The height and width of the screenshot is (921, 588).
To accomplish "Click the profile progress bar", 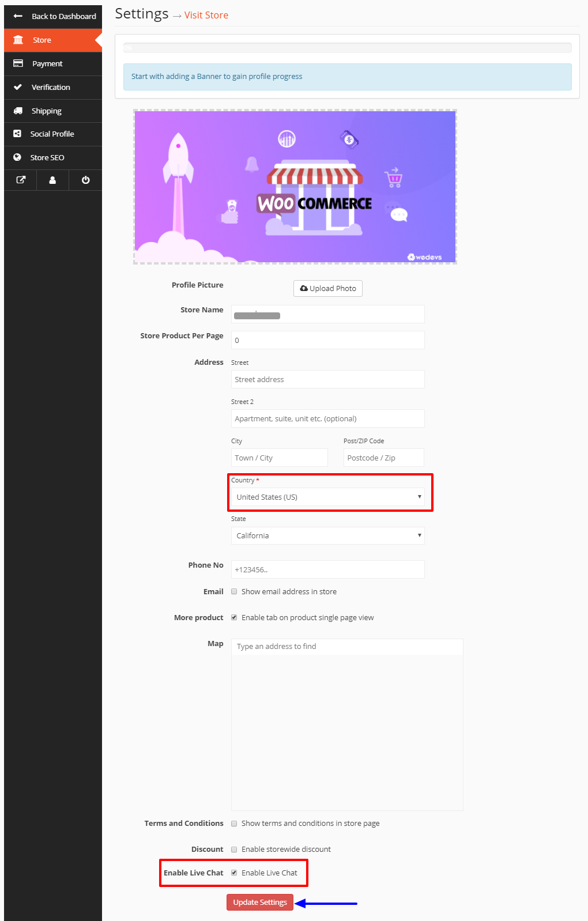I will tap(348, 48).
